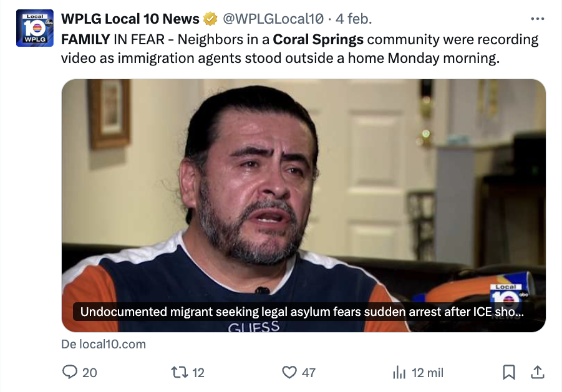This screenshot has height=392, width=562.
Task: Click the gold verified badge
Action: click(x=210, y=19)
